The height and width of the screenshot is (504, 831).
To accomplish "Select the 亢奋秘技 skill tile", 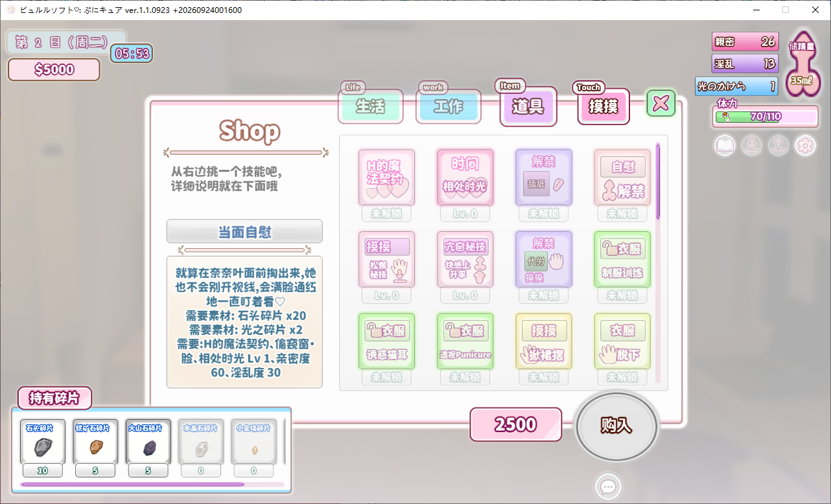I will click(x=465, y=259).
